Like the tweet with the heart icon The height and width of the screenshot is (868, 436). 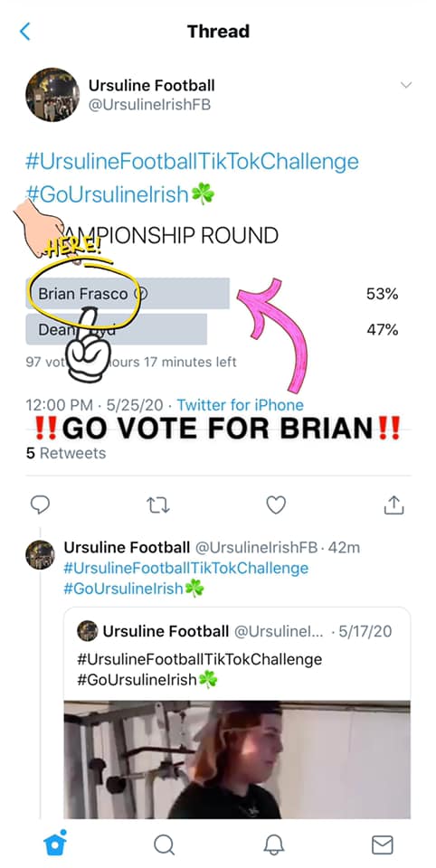(275, 505)
